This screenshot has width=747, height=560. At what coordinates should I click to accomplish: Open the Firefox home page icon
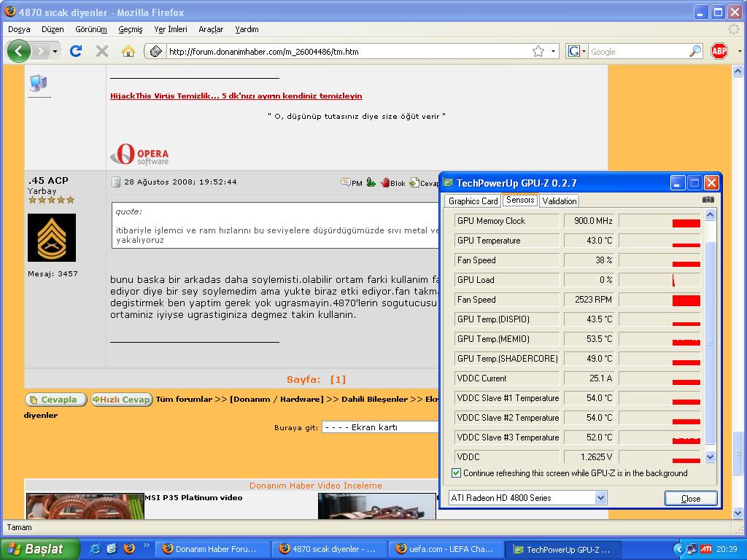(128, 51)
